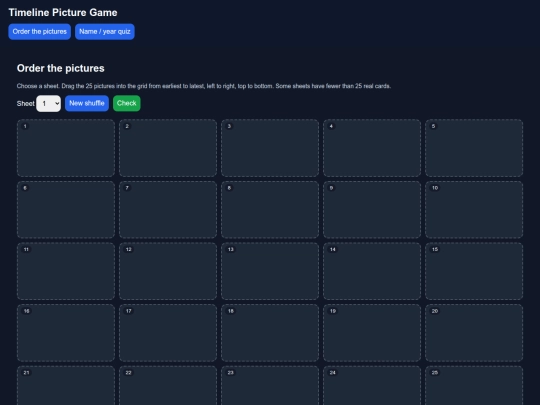Select empty grid slot number 22
Viewport: 540px width, 405px height.
click(168, 386)
